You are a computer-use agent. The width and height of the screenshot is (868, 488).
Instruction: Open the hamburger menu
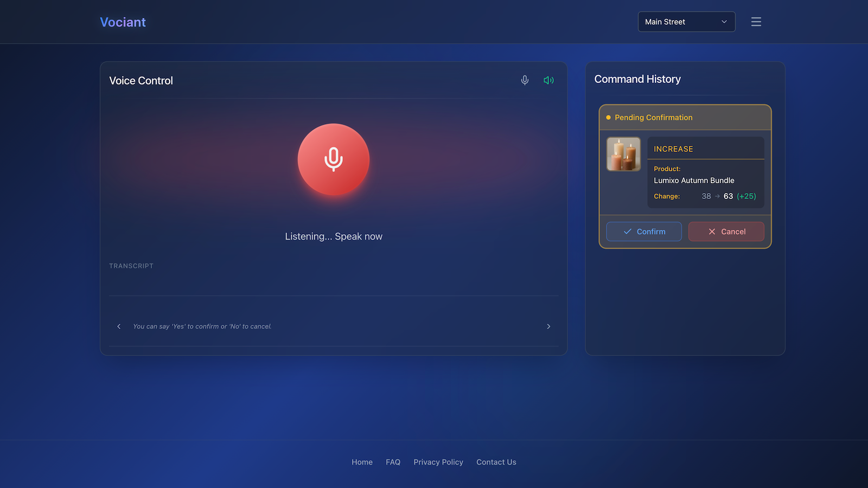pos(756,22)
